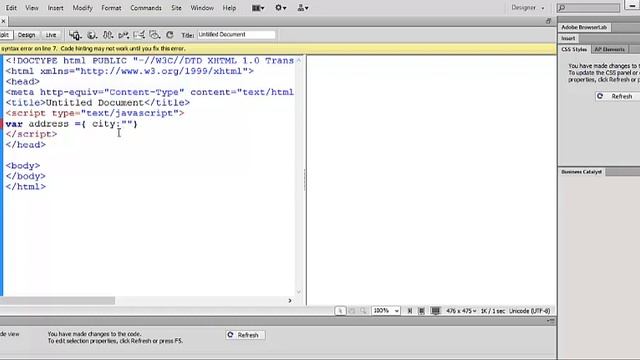640x360 pixels.
Task: Open the Layout dropdown icon in menu bar
Action: tap(258, 8)
